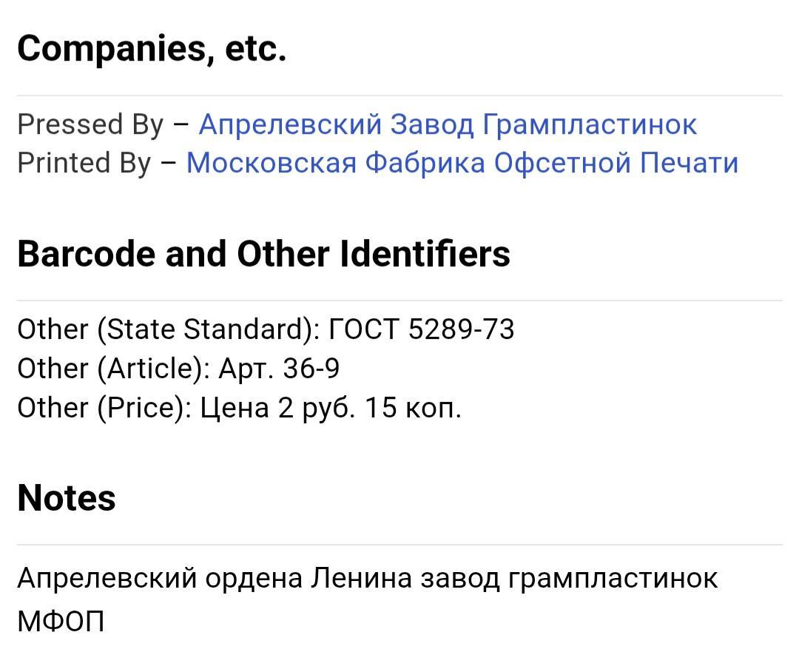This screenshot has width=799, height=672.
Task: Click the Pressed By label
Action: tap(90, 124)
